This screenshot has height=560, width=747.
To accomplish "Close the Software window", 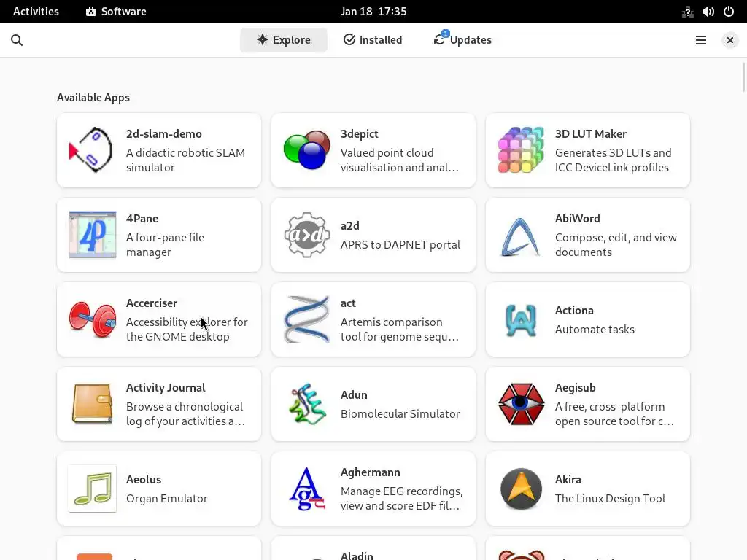I will [x=729, y=40].
